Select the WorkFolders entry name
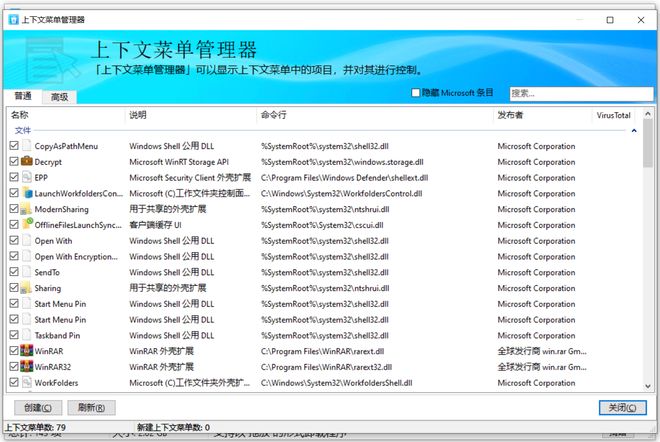The width and height of the screenshot is (660, 442). pyautogui.click(x=56, y=383)
